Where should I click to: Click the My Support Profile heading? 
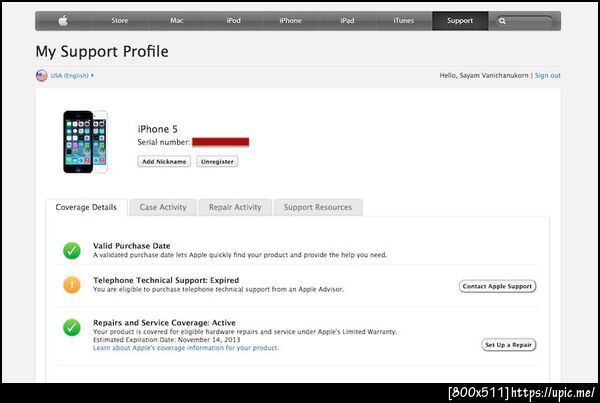(x=102, y=52)
